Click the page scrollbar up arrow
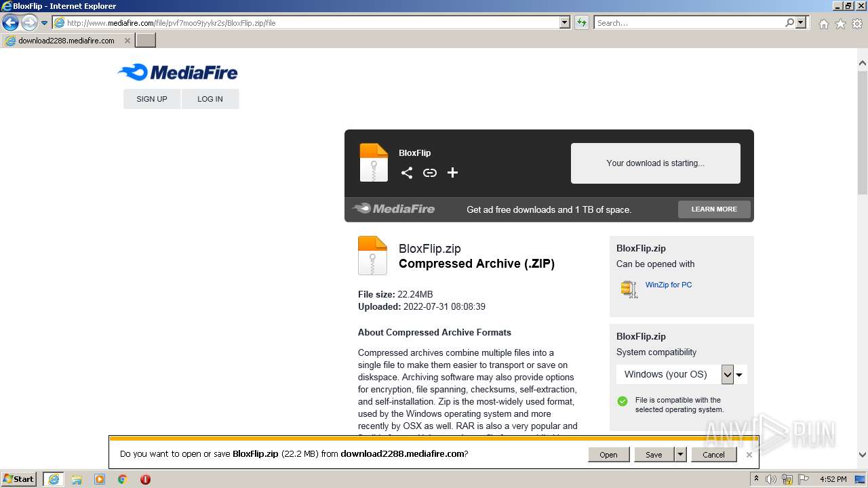The height and width of the screenshot is (488, 868). tap(863, 63)
